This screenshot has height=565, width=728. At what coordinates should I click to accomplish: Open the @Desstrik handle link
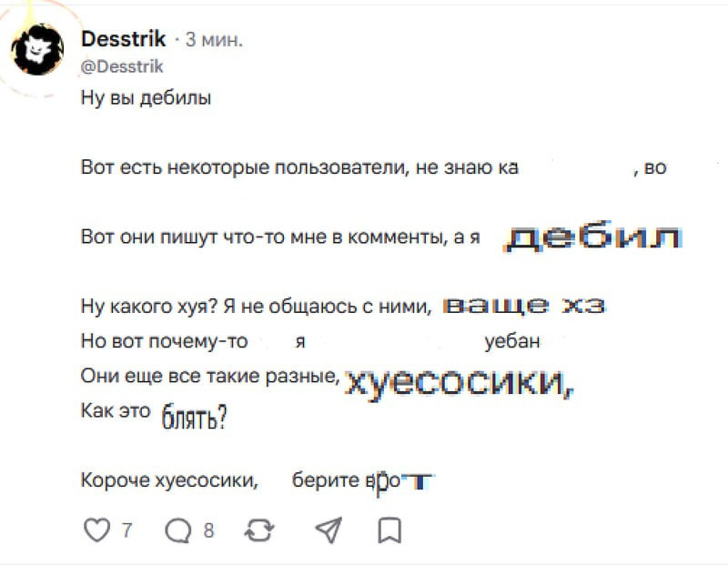pos(122,66)
